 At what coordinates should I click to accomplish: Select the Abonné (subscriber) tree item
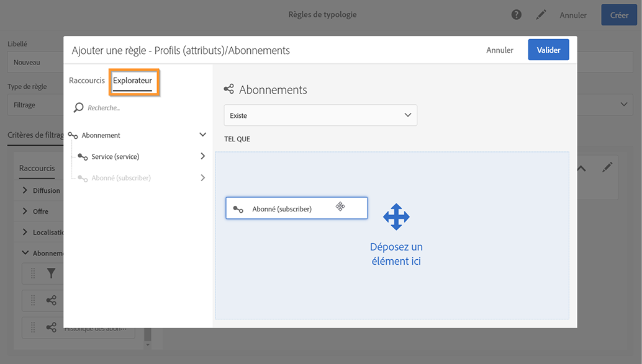pos(121,178)
